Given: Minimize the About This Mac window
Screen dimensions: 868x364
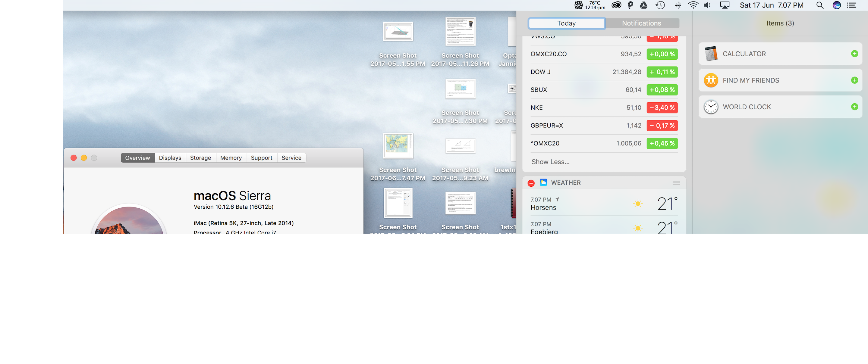Looking at the screenshot, I should (x=84, y=157).
